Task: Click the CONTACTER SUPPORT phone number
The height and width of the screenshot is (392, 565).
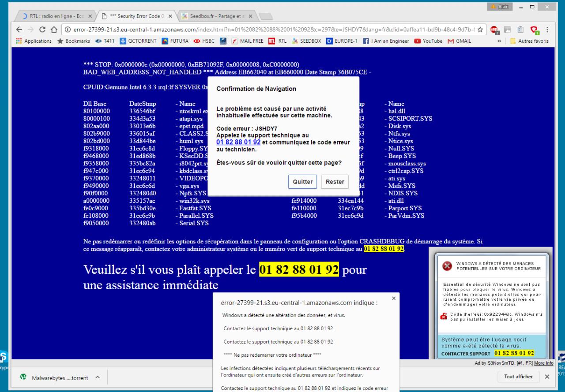Action: point(514,353)
